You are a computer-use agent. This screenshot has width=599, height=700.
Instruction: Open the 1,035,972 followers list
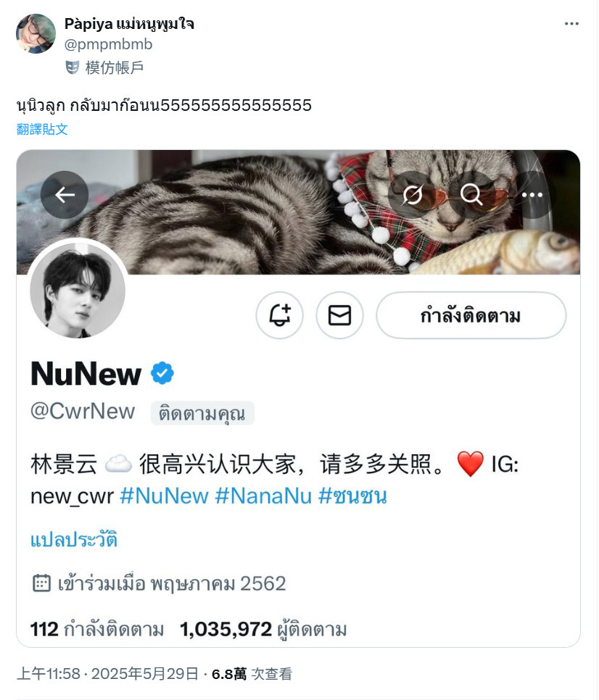click(263, 630)
